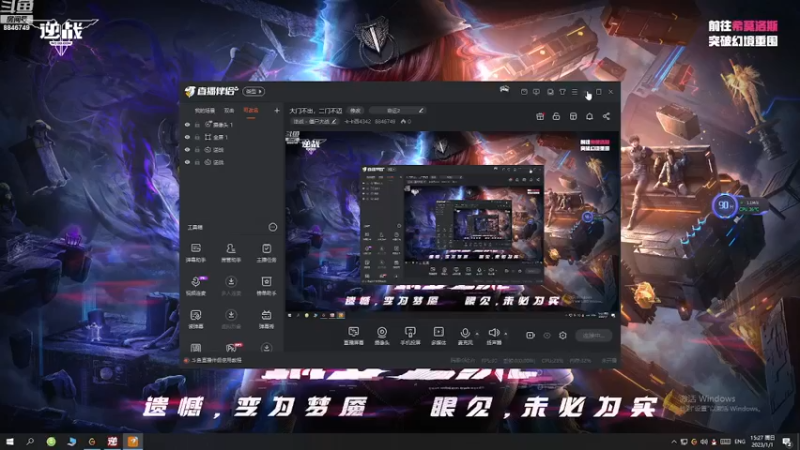The width and height of the screenshot is (800, 450).
Task: Open the 主播任务 tool in the toolbox
Action: (266, 252)
